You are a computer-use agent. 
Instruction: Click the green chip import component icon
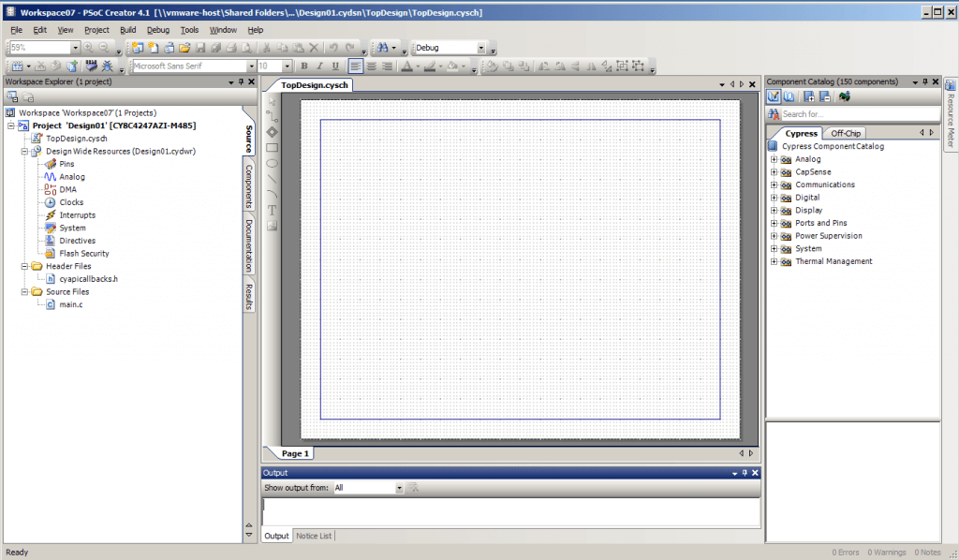(845, 96)
